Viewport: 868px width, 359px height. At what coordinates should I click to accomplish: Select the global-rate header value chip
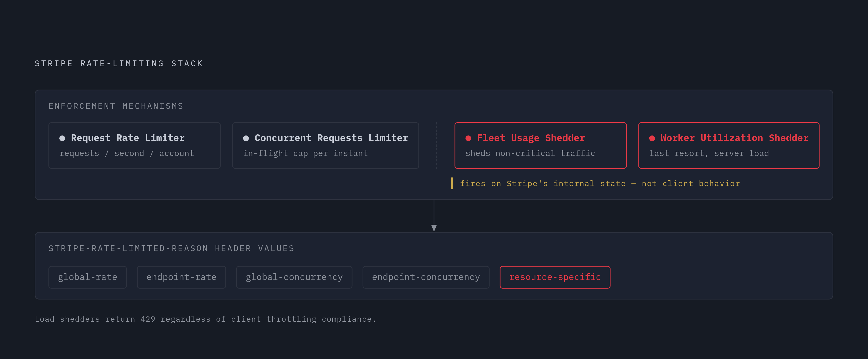point(88,277)
